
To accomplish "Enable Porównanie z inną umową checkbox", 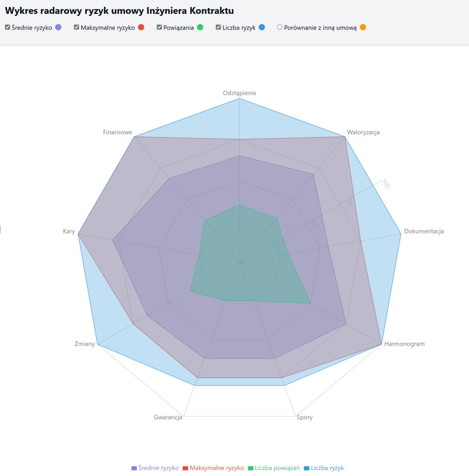I will (x=280, y=27).
